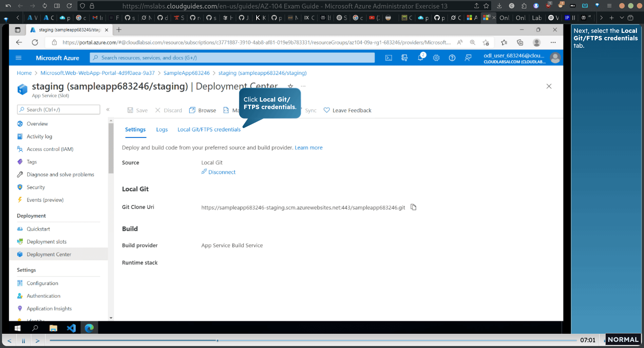
Task: Open the blade's more options ellipsis
Action: (x=303, y=86)
